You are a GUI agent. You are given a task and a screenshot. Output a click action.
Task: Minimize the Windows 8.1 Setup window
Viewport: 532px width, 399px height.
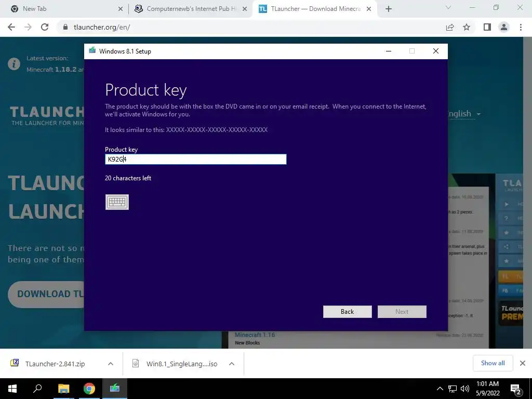click(x=389, y=51)
